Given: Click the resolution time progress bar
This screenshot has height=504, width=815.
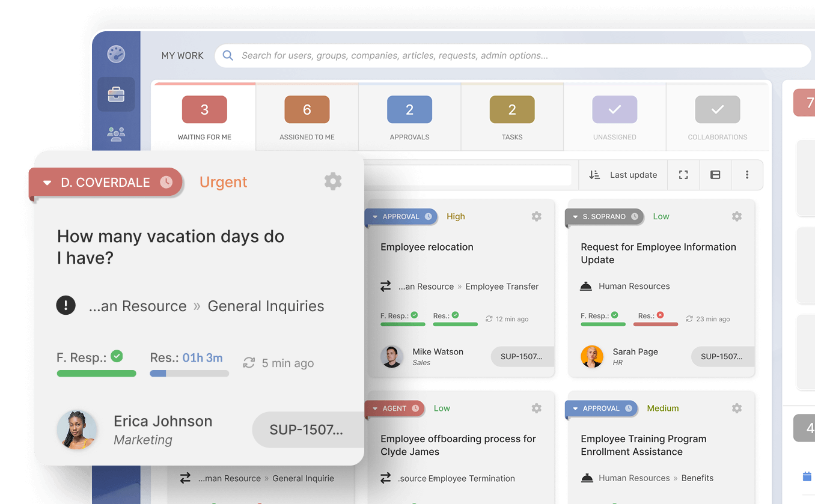Looking at the screenshot, I should [x=189, y=374].
